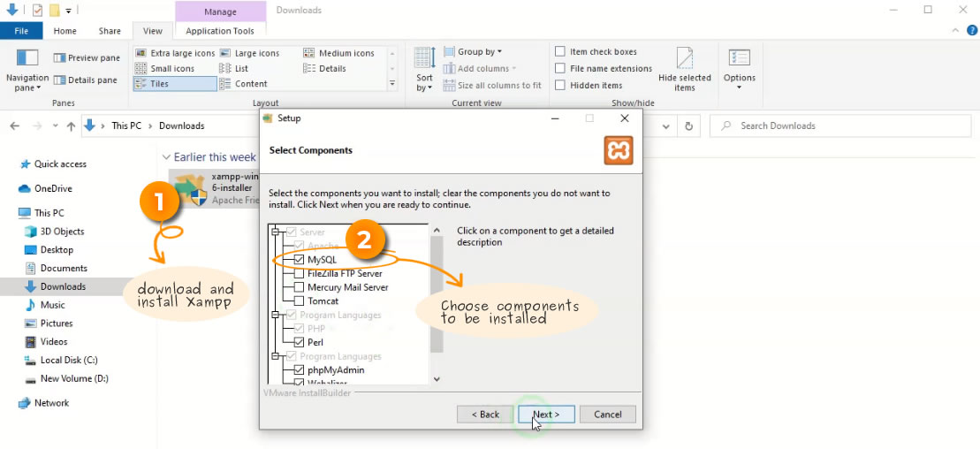Open Explorer Help icon
Viewport: 980px width, 449px height.
click(972, 30)
